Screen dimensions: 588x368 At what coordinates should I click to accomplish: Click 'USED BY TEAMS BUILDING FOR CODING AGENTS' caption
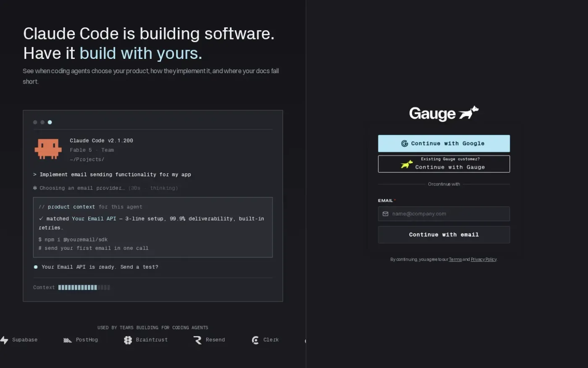click(153, 328)
